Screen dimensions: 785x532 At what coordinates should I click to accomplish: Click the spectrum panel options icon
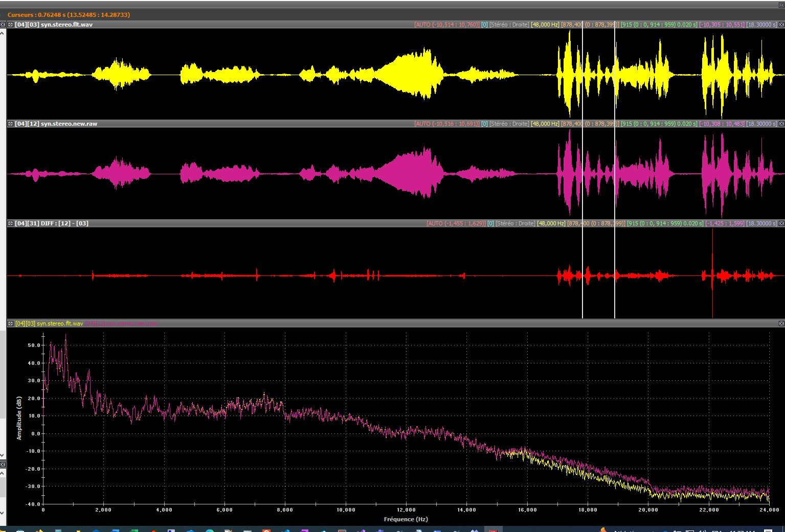[10, 323]
